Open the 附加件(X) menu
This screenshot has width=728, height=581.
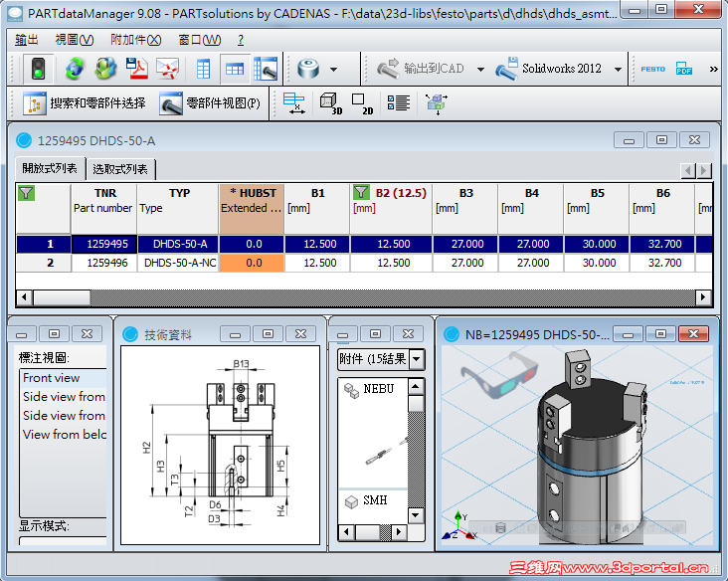(135, 40)
